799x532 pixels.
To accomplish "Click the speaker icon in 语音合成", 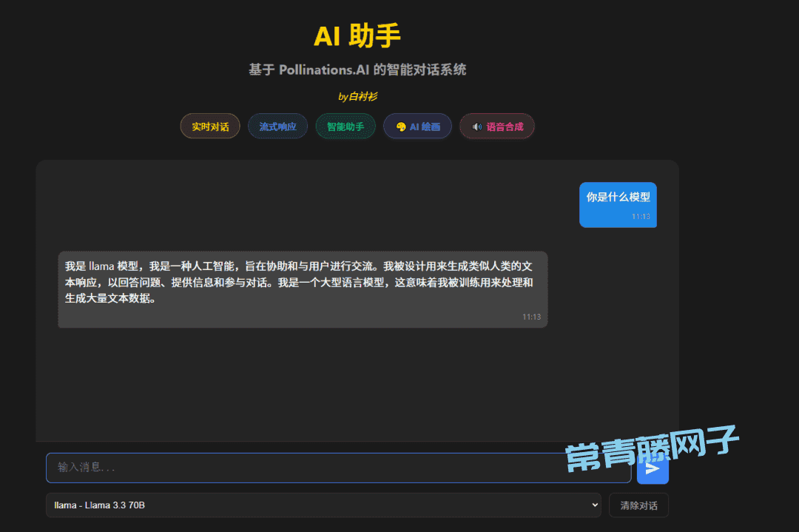I will point(477,127).
